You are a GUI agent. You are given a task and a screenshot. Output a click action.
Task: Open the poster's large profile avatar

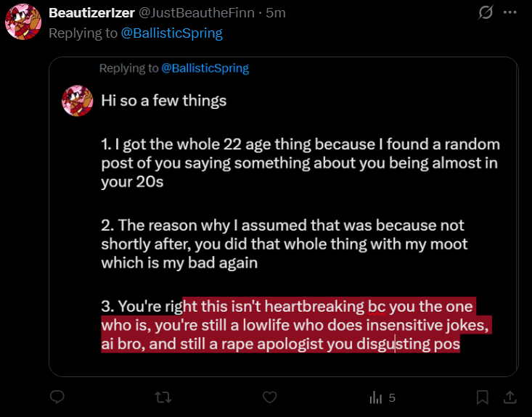[22, 22]
